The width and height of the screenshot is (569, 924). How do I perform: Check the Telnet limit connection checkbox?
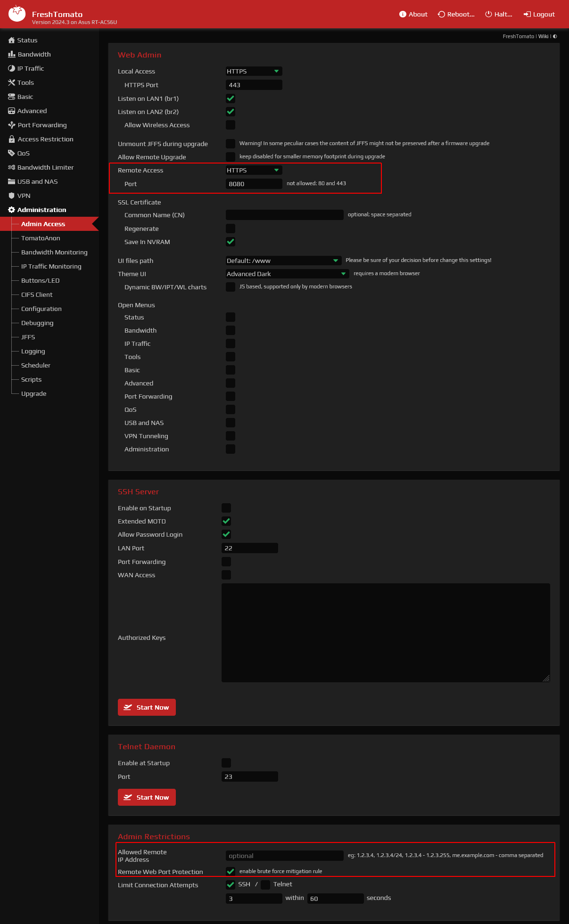tap(265, 884)
